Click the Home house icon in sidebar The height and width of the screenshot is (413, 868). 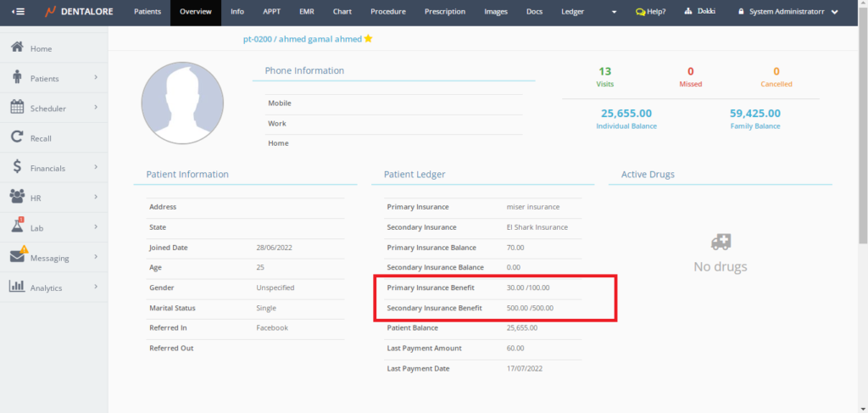pos(16,47)
